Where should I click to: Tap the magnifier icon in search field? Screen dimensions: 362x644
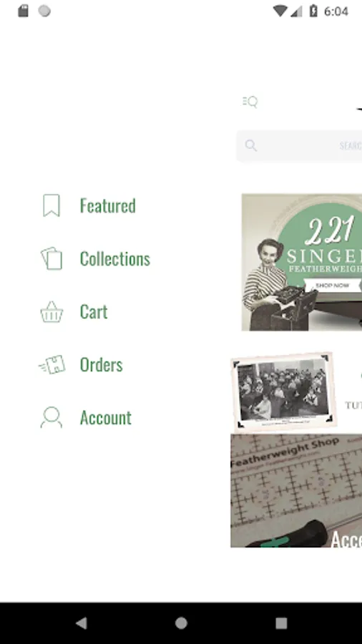click(251, 145)
